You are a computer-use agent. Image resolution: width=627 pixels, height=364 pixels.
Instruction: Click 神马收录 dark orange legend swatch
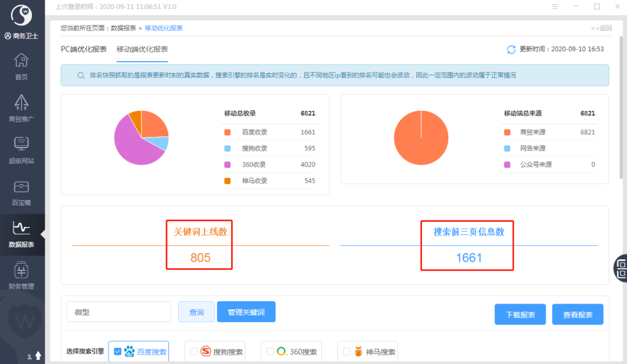228,181
